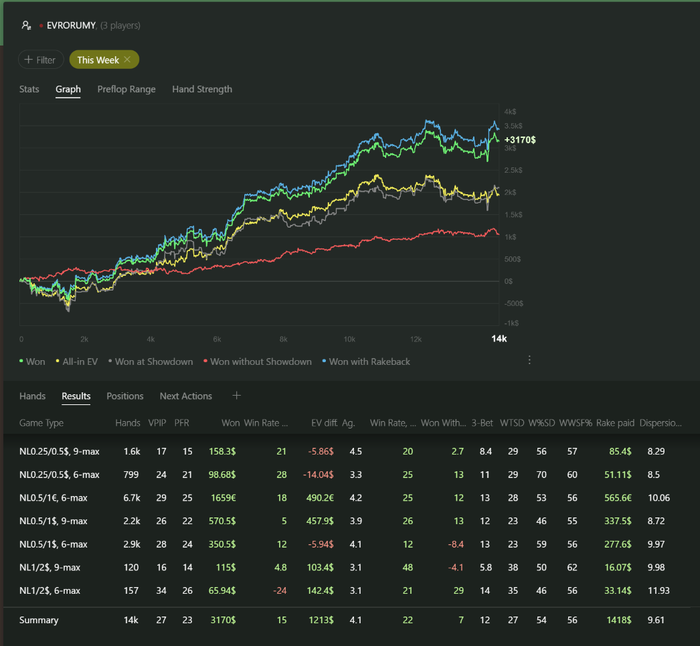Toggle the Won line in legend
The image size is (700, 646).
coord(34,361)
